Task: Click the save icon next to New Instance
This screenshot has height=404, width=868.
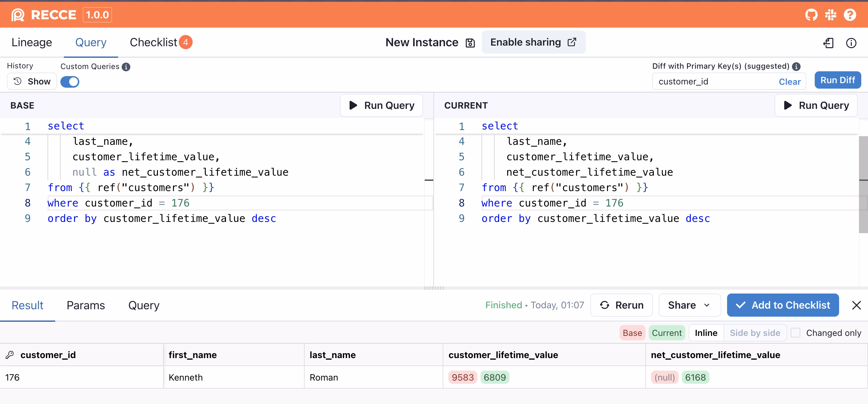Action: (470, 43)
